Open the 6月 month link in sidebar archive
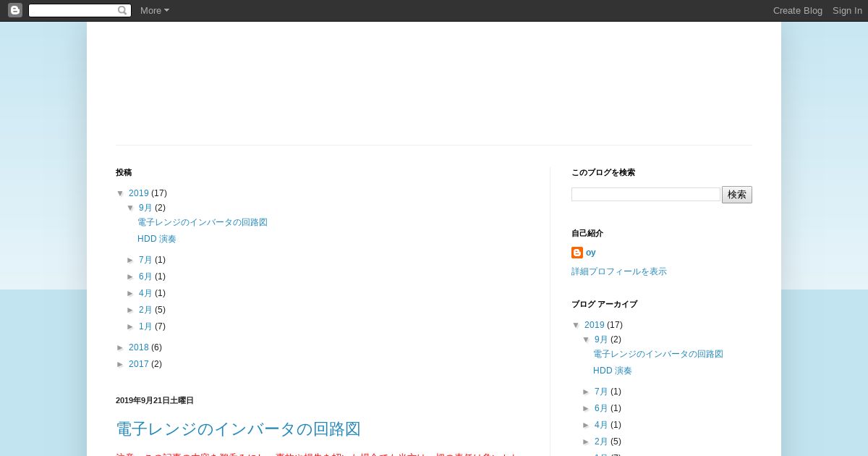 click(x=601, y=408)
